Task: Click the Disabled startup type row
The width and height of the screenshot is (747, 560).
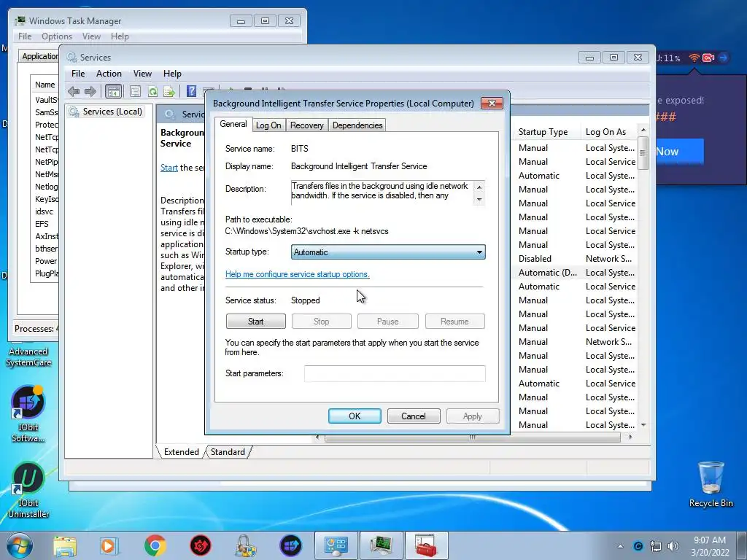Action: [535, 259]
